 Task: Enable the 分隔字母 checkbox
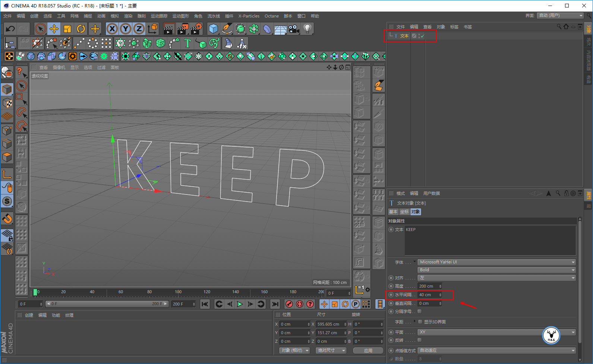tap(420, 311)
